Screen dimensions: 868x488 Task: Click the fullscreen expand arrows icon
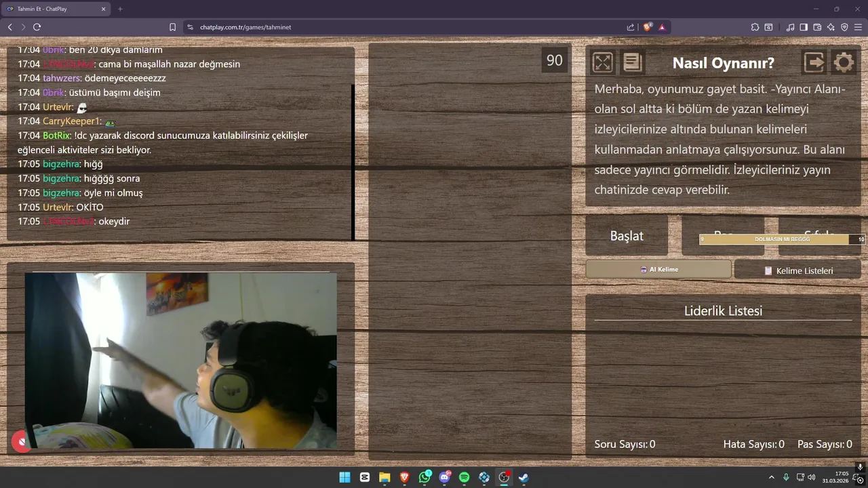click(x=602, y=62)
